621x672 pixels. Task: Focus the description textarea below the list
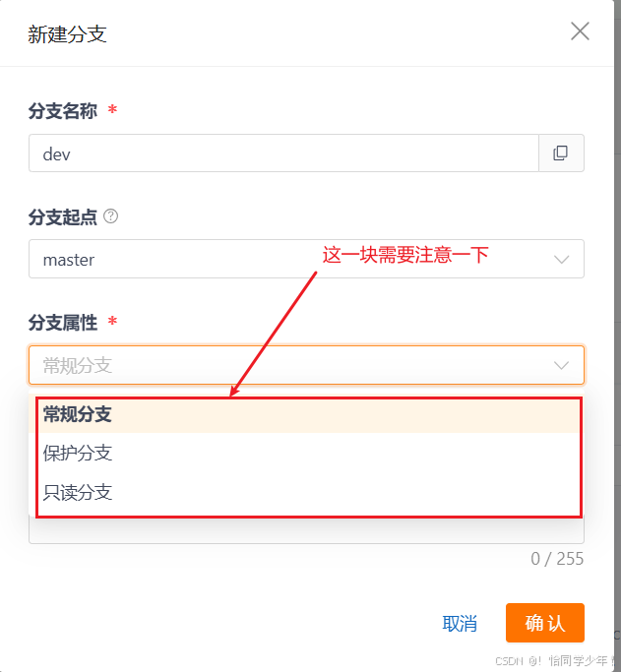click(x=306, y=530)
